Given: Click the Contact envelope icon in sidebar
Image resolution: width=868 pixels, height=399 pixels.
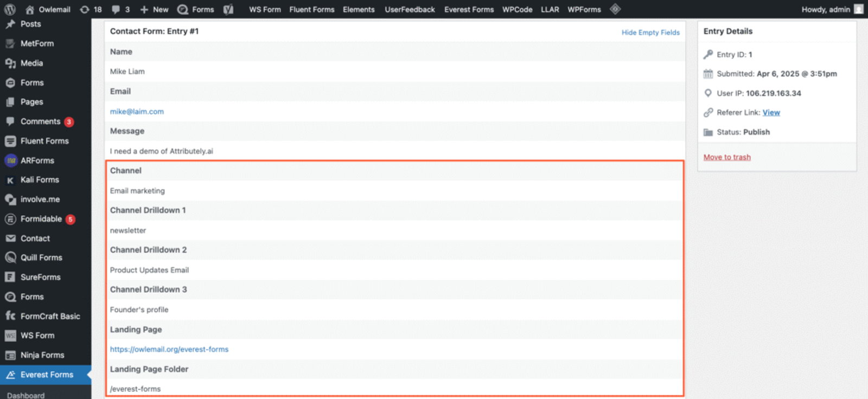Looking at the screenshot, I should click(10, 239).
